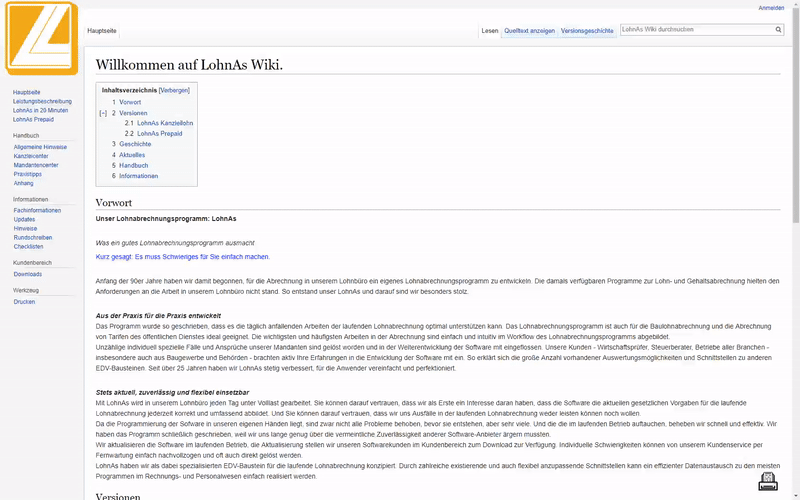The image size is (800, 500).
Task: Open Anhang sidebar link
Action: [23, 183]
